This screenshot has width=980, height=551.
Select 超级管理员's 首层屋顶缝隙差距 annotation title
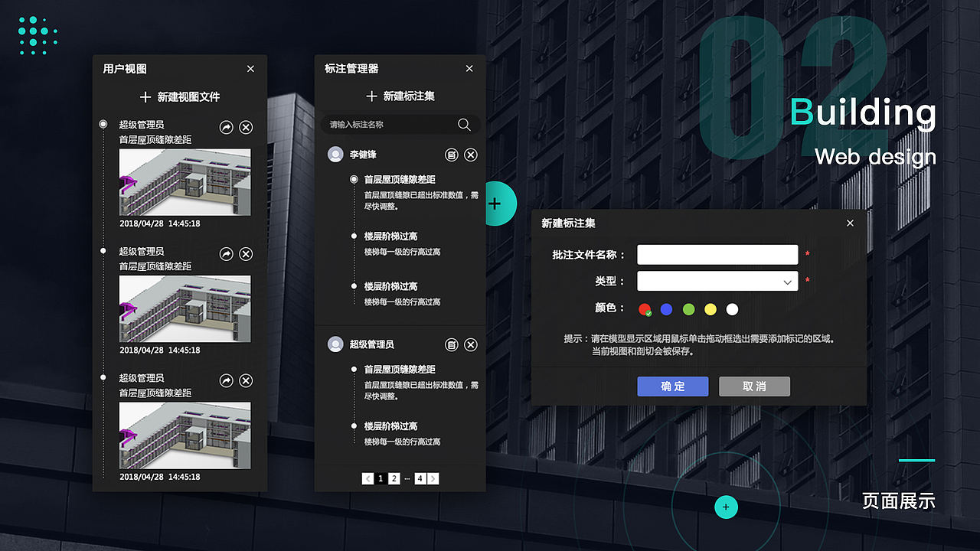coord(400,369)
